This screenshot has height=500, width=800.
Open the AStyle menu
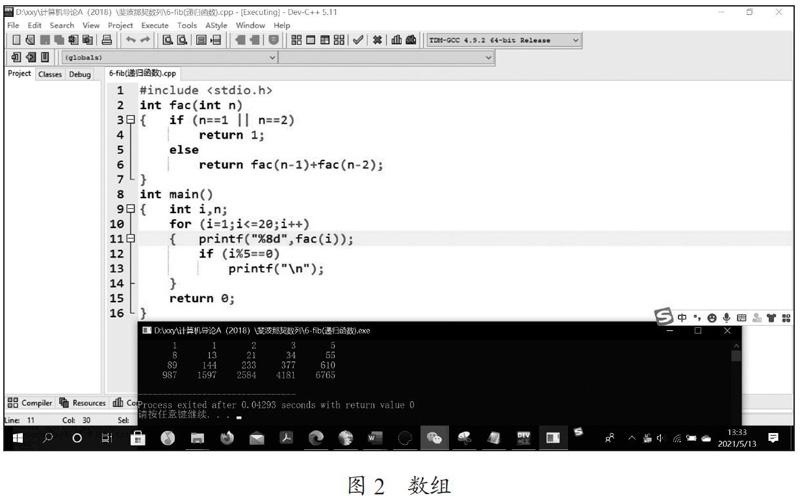click(216, 25)
